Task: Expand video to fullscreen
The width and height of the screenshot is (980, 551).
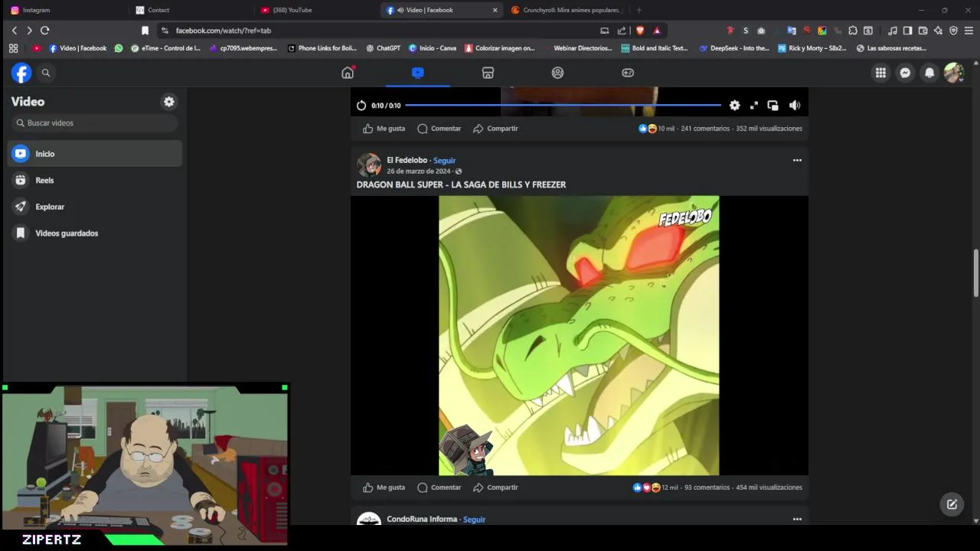Action: tap(754, 106)
